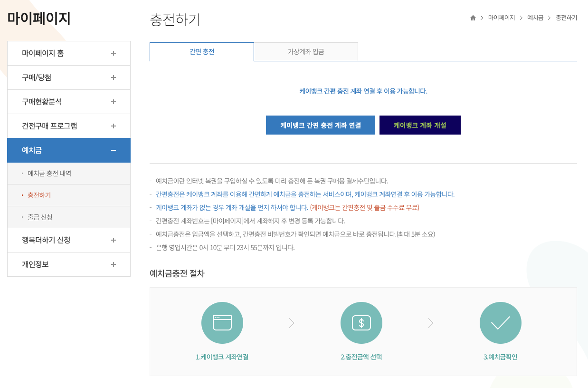The image size is (588, 388).
Task: Collapse 예치금 minus icon
Action: point(114,150)
